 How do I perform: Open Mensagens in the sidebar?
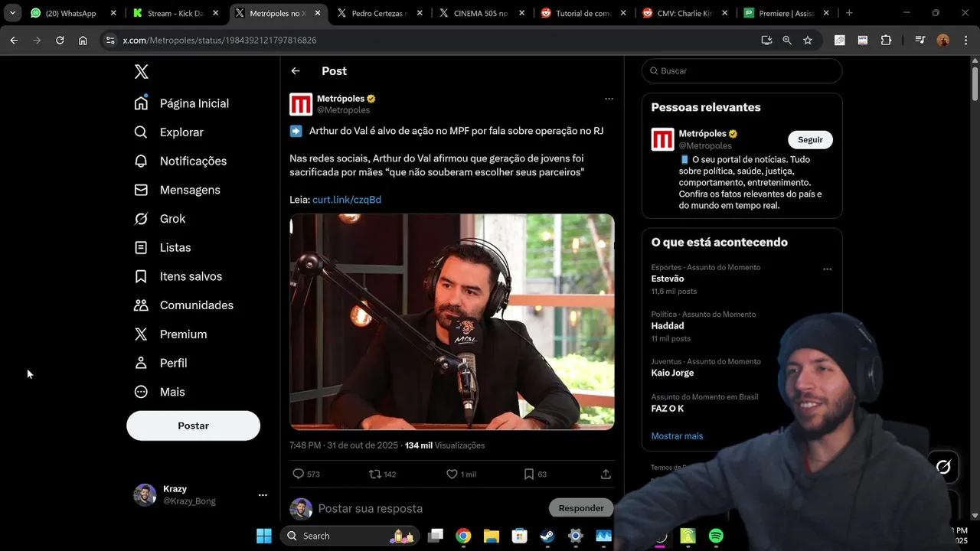pos(177,190)
